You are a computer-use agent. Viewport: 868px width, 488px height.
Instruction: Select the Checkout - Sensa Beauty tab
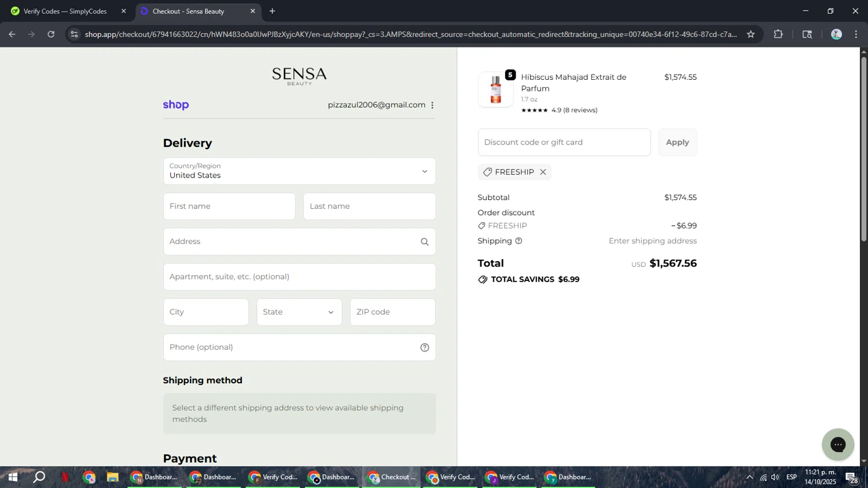[198, 11]
